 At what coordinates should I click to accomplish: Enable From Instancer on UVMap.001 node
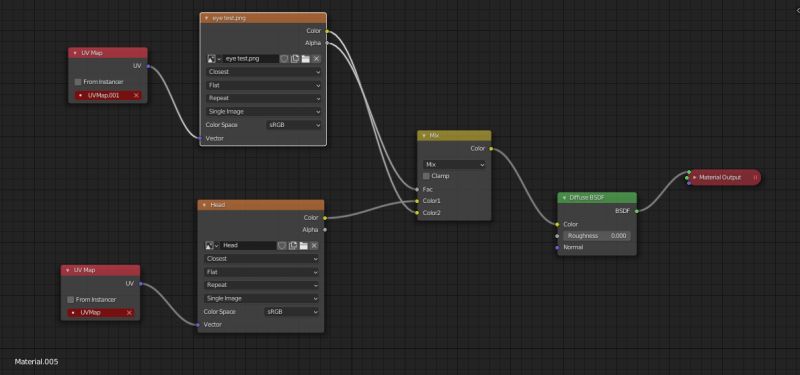(x=78, y=82)
